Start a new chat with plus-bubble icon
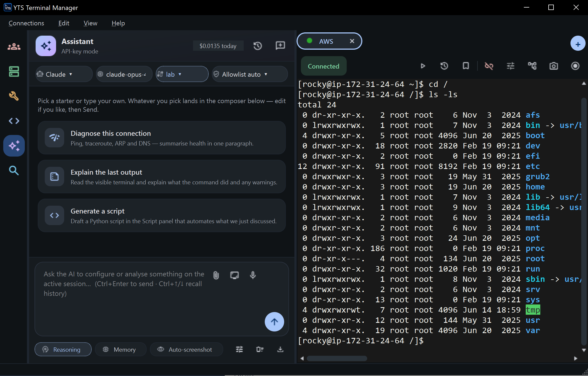Screen dimensions: 588x376 click(280, 45)
